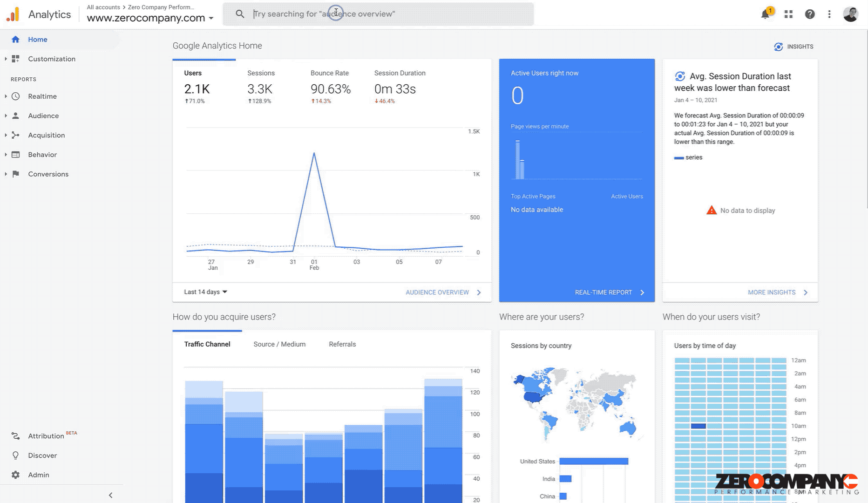The height and width of the screenshot is (503, 868).
Task: Click the Conversions flag icon
Action: (15, 174)
